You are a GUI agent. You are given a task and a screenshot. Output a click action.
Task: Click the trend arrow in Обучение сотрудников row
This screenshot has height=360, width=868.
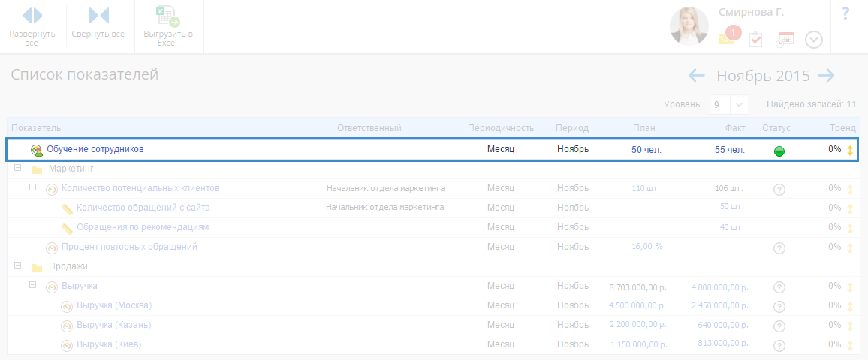(x=850, y=150)
